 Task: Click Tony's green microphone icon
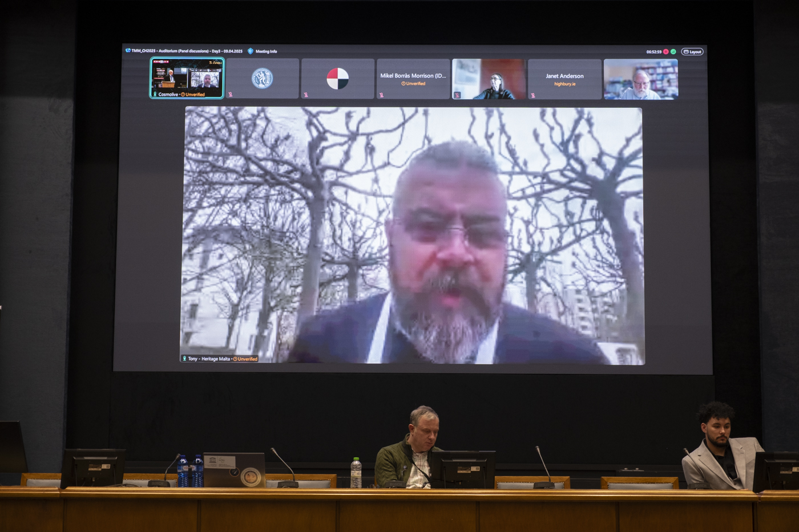point(184,359)
